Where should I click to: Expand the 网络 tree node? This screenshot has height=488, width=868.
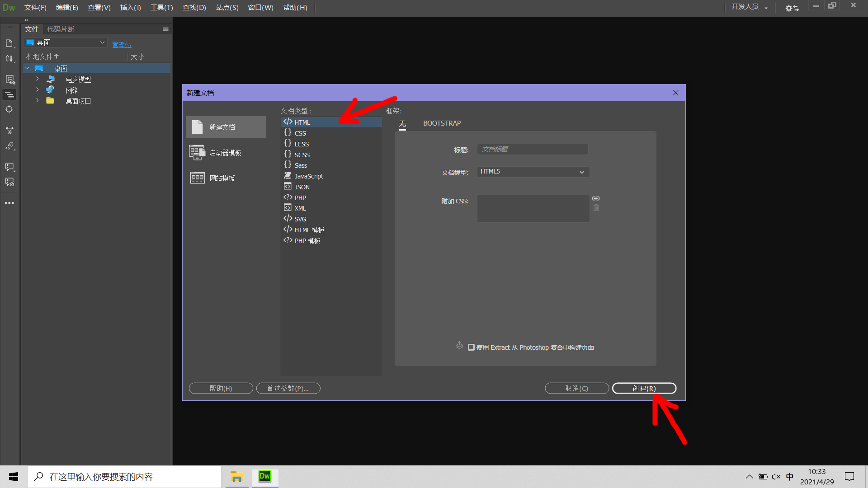point(38,90)
